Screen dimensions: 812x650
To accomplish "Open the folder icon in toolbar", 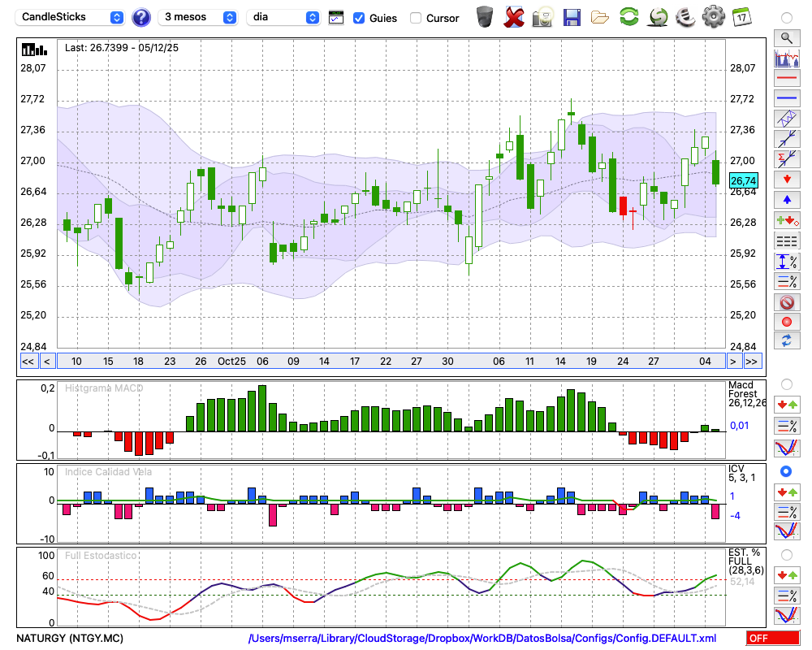I will pyautogui.click(x=600, y=16).
